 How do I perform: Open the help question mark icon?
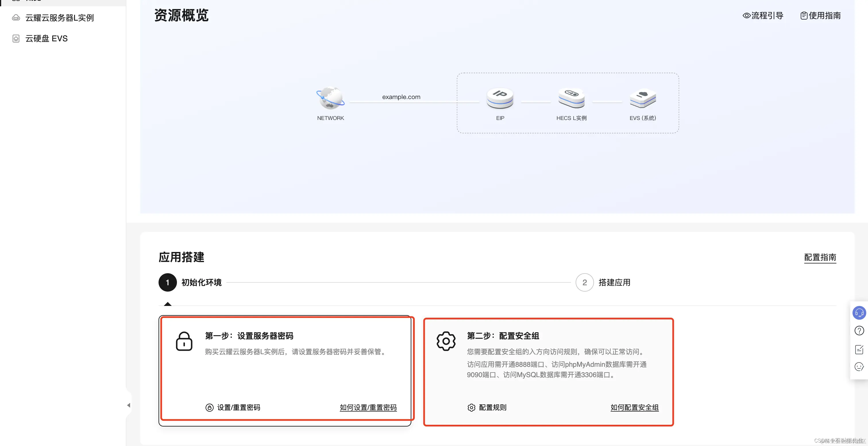pyautogui.click(x=859, y=331)
